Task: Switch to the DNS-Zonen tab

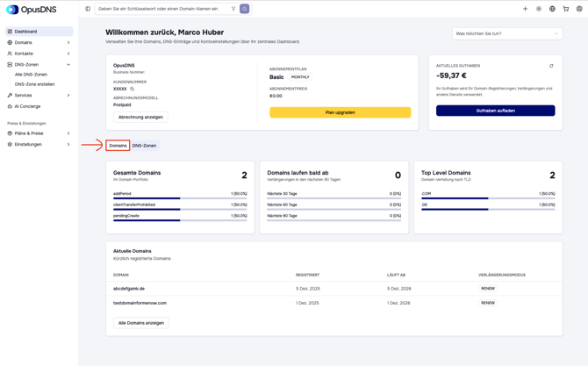Action: [x=145, y=146]
